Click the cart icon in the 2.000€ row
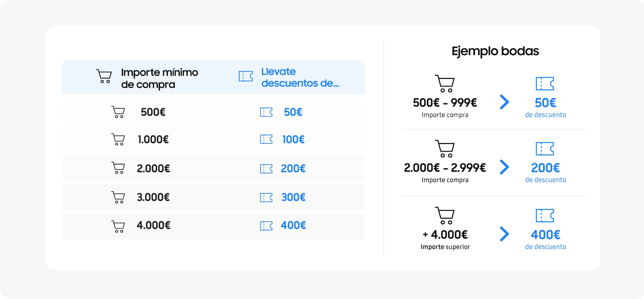This screenshot has height=299, width=644. [x=118, y=168]
